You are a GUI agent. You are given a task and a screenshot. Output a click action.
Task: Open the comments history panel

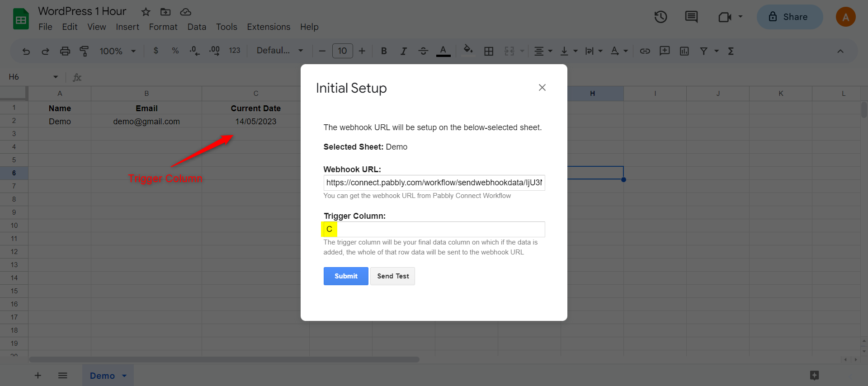(691, 17)
